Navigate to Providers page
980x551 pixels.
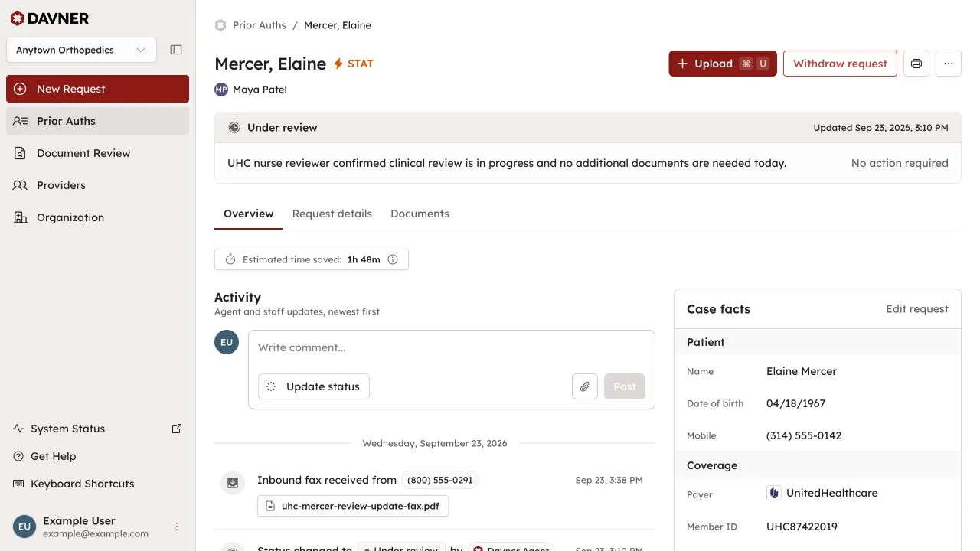[x=97, y=185]
